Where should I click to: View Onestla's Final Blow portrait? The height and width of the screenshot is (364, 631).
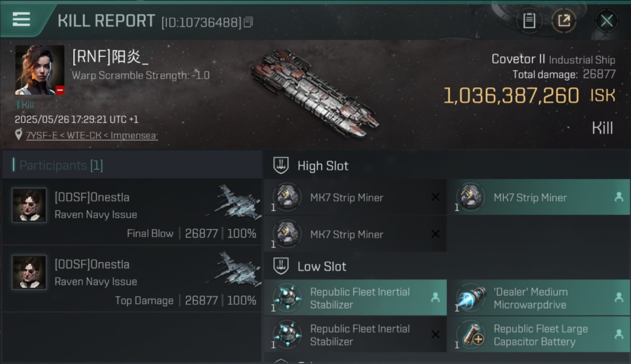tap(29, 205)
